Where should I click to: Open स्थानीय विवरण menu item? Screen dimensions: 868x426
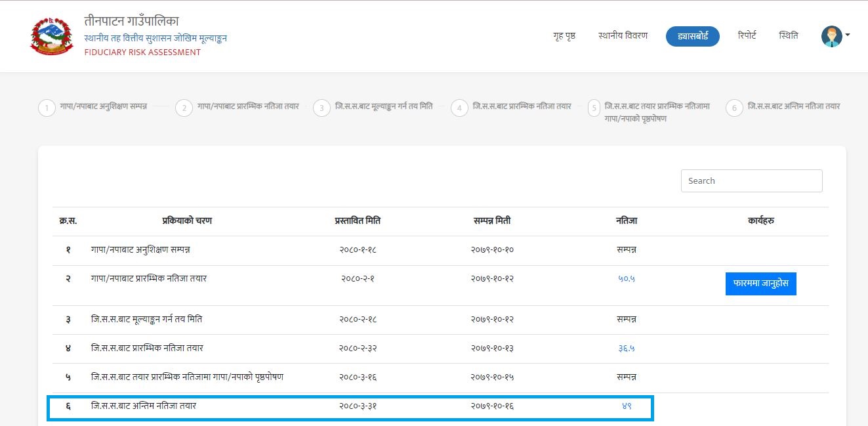tap(623, 36)
